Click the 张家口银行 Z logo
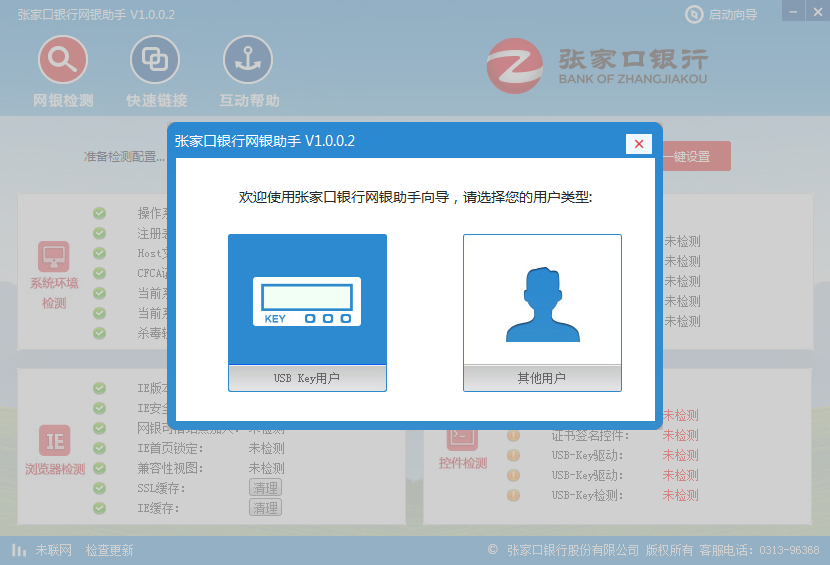 click(515, 66)
